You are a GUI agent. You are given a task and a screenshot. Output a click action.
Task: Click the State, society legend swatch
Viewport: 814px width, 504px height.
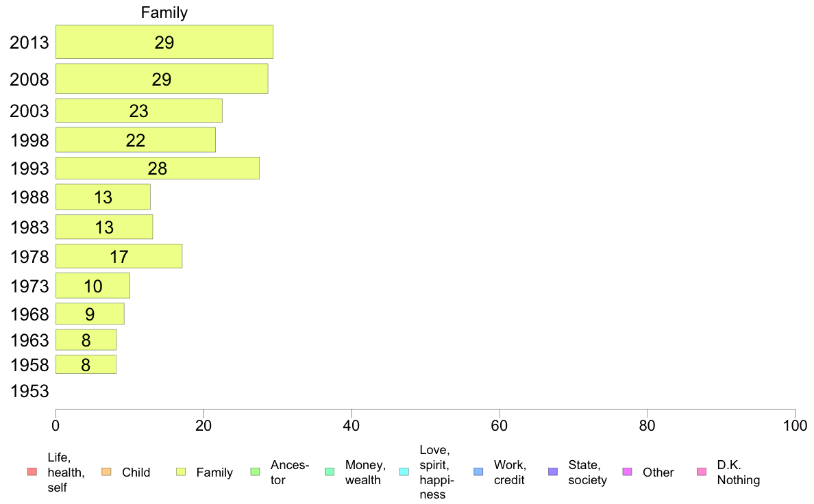(x=553, y=472)
